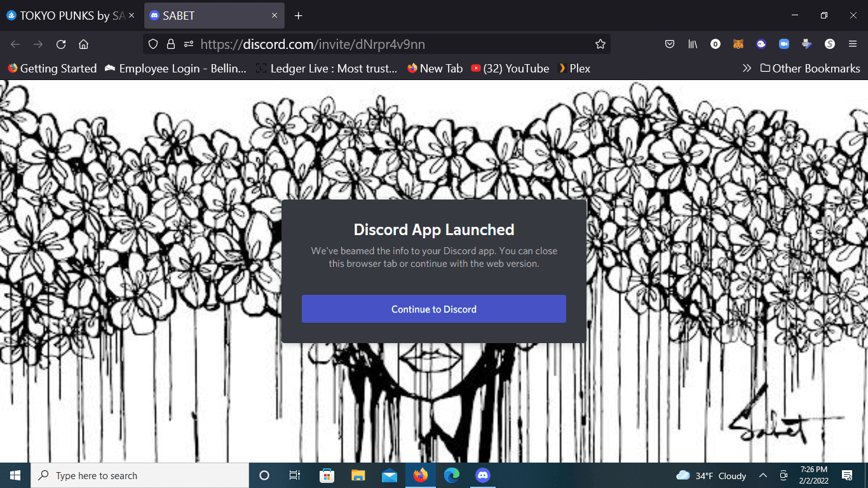Open the Ledger Live bookmark

click(x=327, y=68)
